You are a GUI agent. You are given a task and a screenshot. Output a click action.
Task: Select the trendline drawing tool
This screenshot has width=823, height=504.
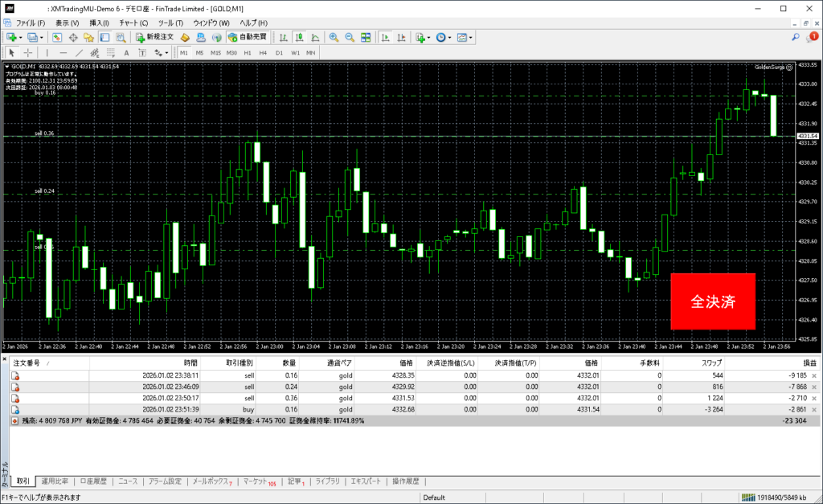[x=80, y=53]
